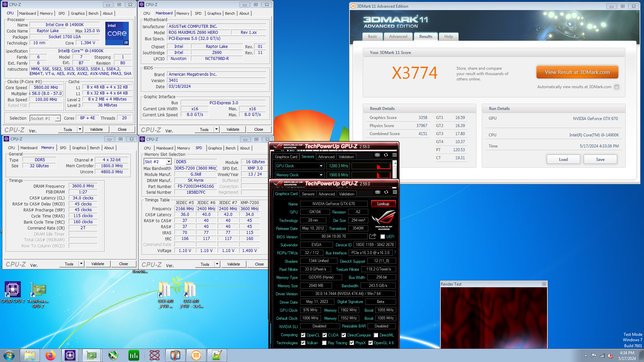Click the Windows Start orb
Viewport: 644px width, 362px height.
(9, 355)
